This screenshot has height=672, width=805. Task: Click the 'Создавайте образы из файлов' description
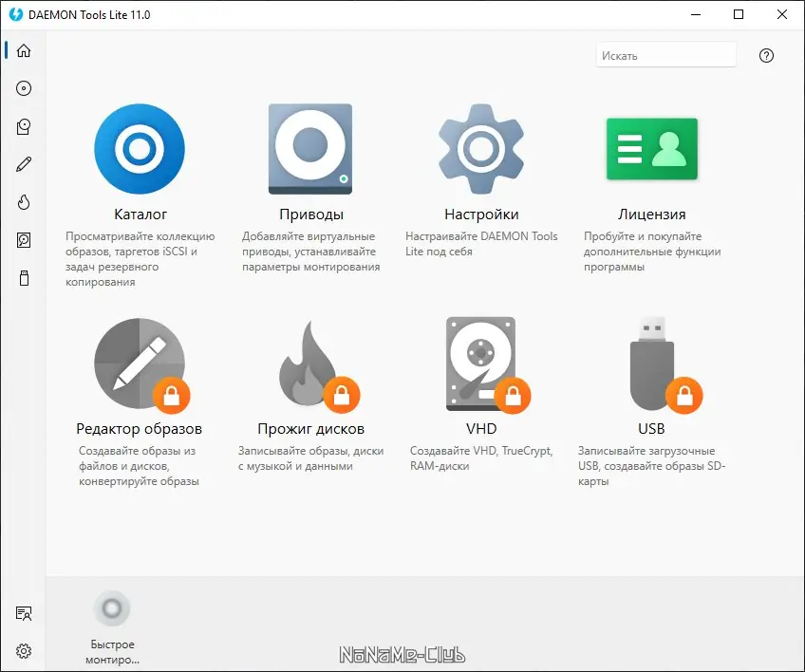[139, 466]
